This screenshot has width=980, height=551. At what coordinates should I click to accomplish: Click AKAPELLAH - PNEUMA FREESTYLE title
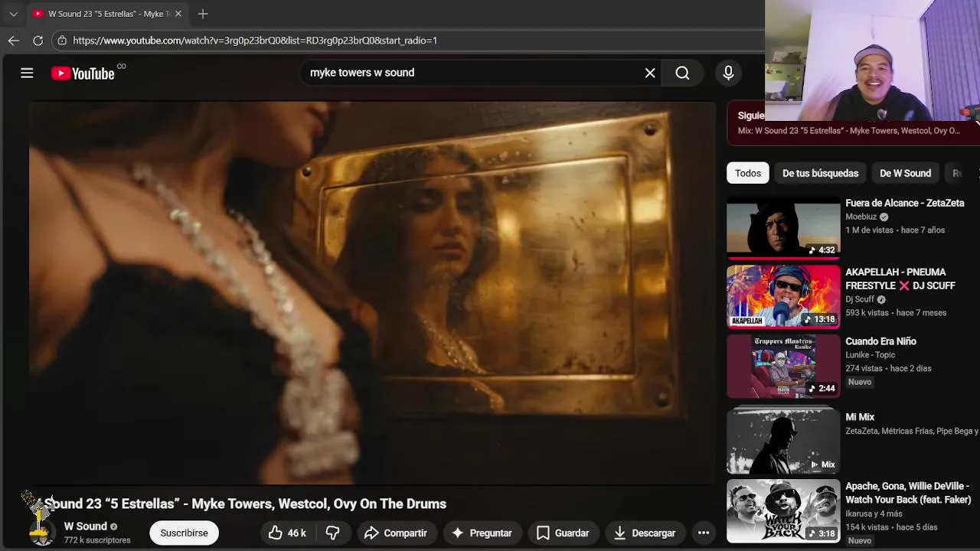coord(900,279)
